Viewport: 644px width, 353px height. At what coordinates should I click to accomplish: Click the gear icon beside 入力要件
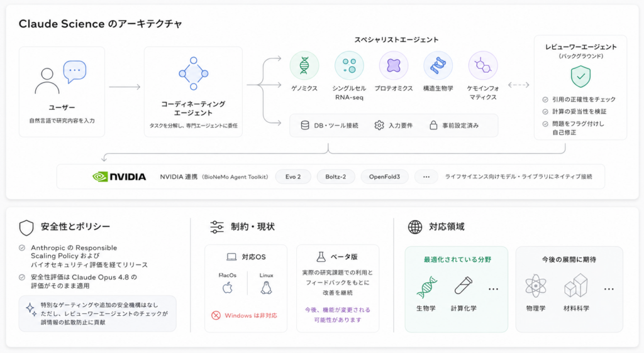[x=379, y=126]
